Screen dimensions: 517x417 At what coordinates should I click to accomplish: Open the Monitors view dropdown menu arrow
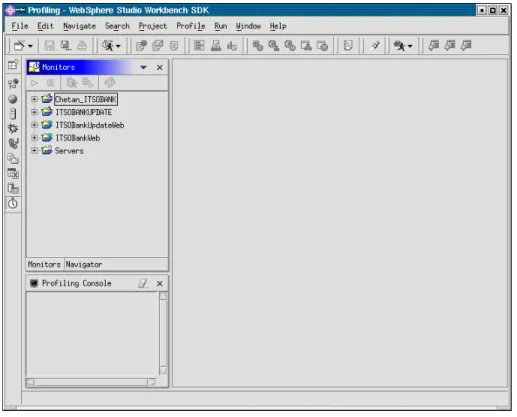(143, 67)
